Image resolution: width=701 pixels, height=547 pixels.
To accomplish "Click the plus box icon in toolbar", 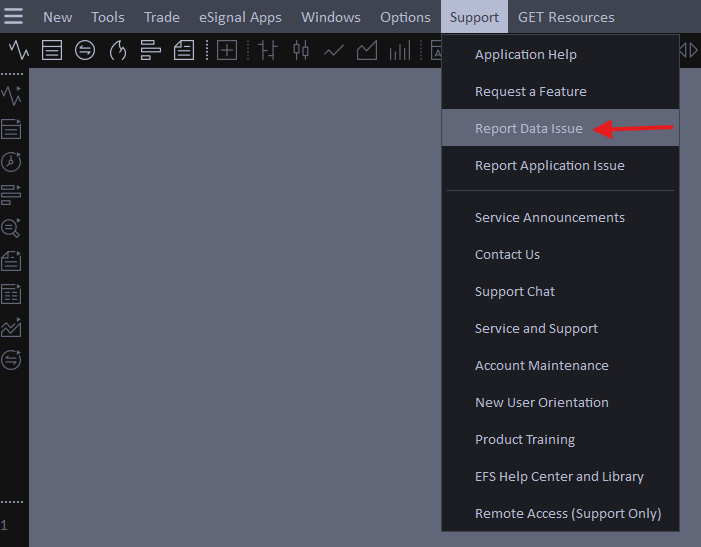I will (x=227, y=51).
